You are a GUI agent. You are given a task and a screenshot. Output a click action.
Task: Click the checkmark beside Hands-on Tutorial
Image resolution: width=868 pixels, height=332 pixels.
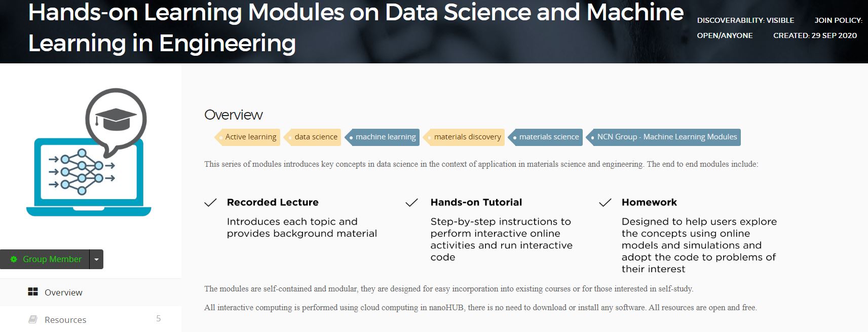pos(412,203)
